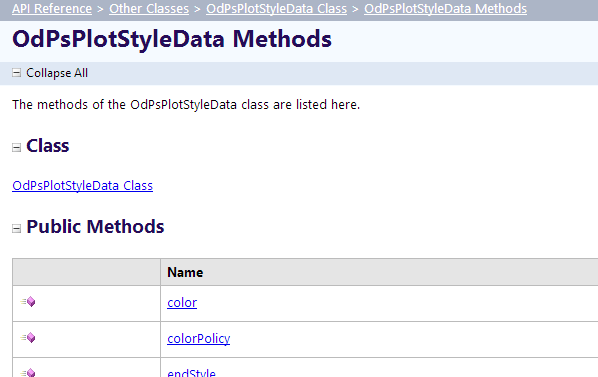598x377 pixels.
Task: Click the Name column header
Action: 185,272
